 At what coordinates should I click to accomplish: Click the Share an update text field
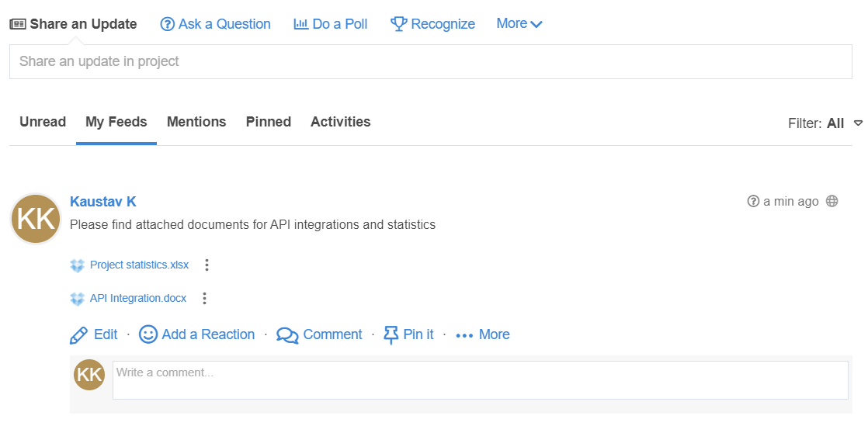(x=430, y=61)
